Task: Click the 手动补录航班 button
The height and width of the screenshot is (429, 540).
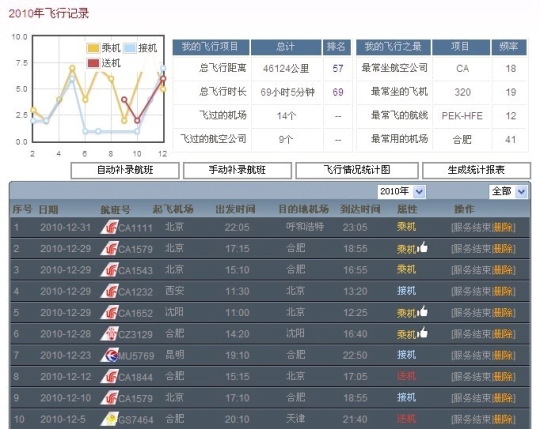Action: pyautogui.click(x=237, y=170)
